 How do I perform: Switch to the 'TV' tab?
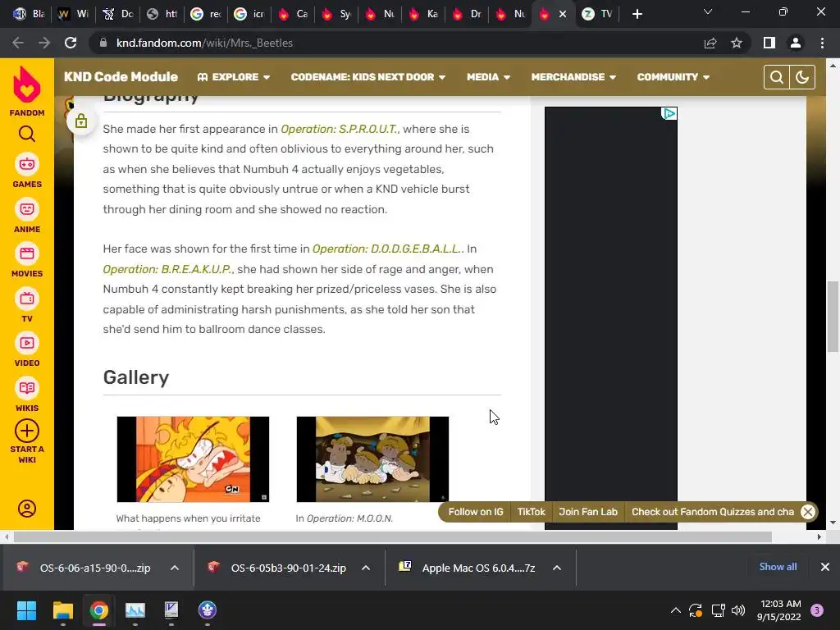(597, 14)
